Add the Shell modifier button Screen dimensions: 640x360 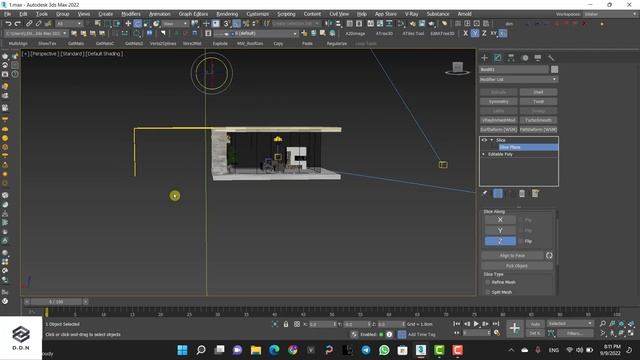(538, 92)
